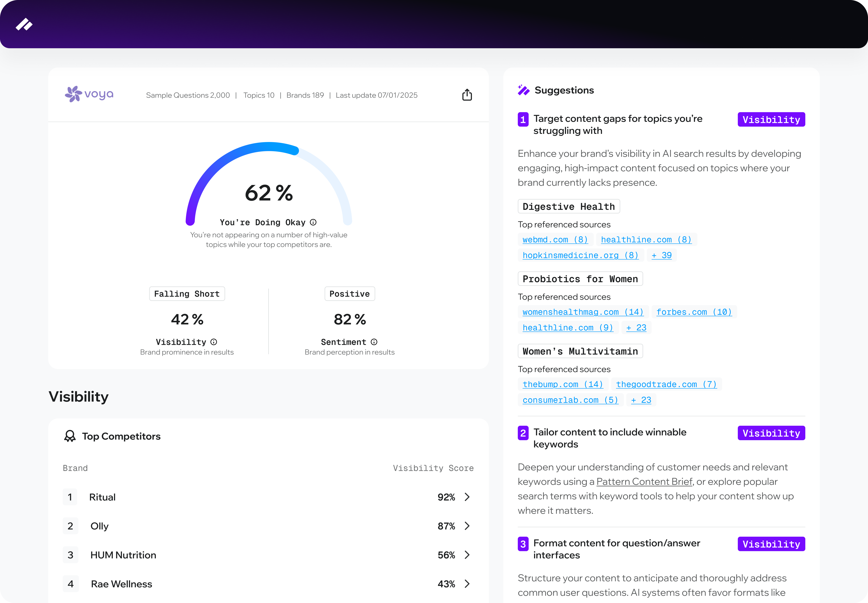Click the Pattern logo in header
The height and width of the screenshot is (603, 868).
(24, 25)
